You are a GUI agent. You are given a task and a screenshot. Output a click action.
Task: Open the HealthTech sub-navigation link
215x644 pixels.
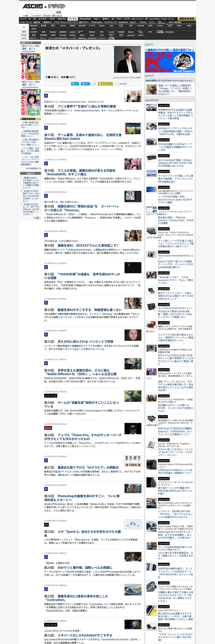click(123, 22)
